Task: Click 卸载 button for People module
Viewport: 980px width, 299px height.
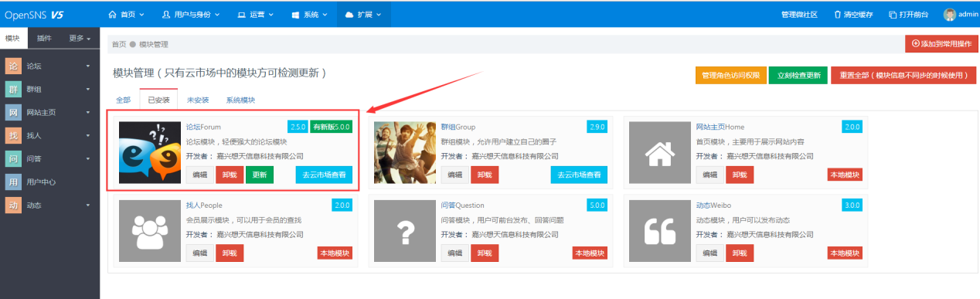Action: (230, 253)
